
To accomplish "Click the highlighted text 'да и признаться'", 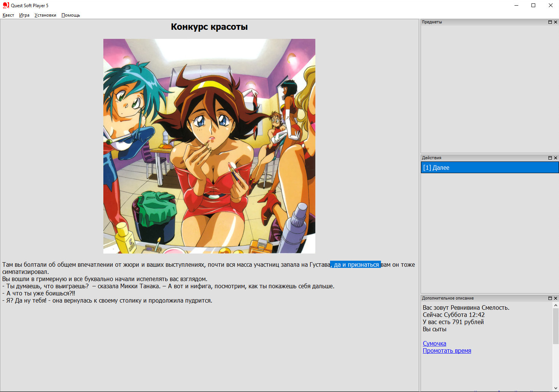I will (356, 265).
